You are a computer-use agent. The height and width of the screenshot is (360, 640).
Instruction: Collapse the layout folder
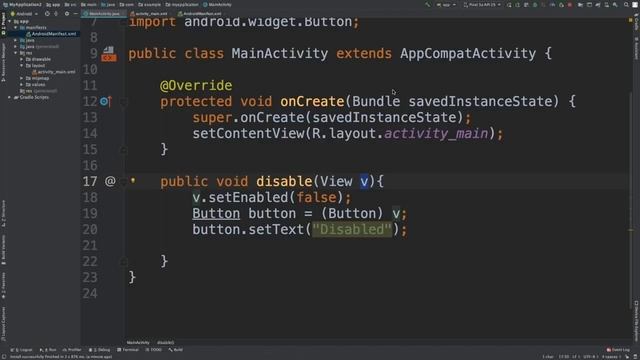coord(22,65)
